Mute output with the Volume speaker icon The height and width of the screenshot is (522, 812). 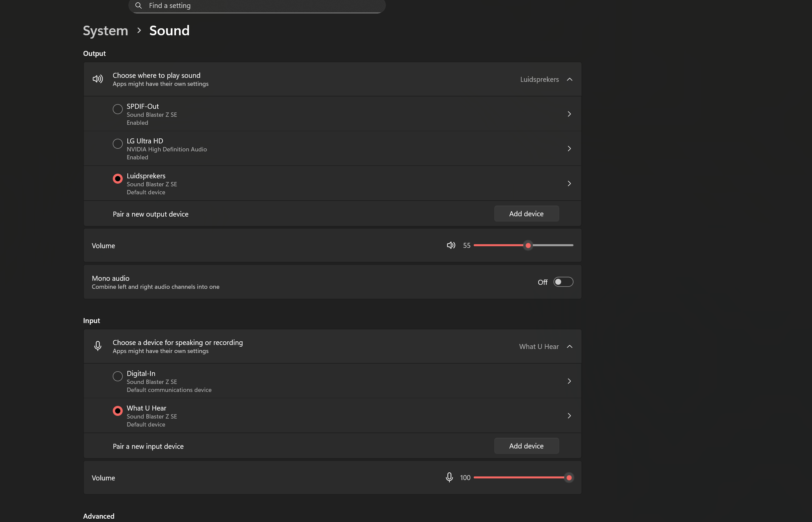(x=451, y=245)
